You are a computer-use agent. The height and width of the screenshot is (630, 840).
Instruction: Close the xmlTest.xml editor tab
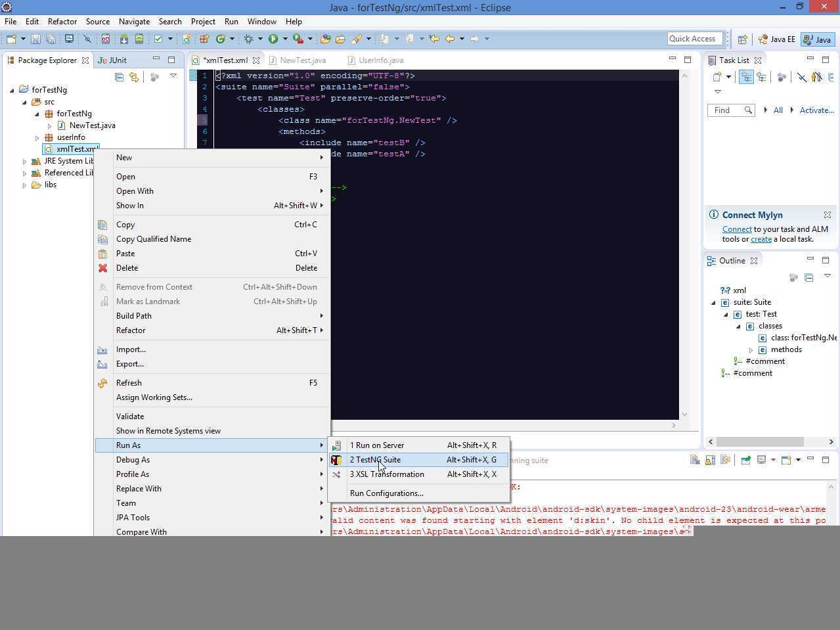coord(256,60)
